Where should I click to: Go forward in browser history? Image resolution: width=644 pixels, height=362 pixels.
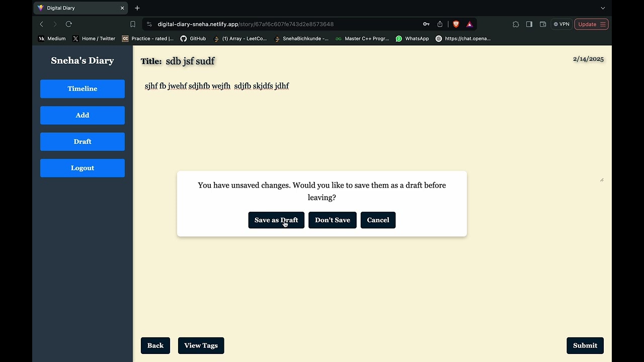(x=55, y=24)
